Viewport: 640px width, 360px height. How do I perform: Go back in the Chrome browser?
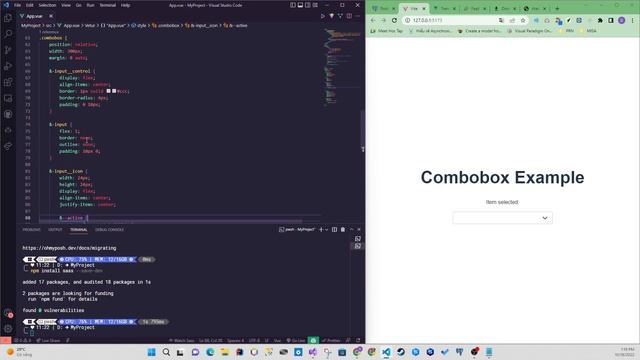[373, 20]
